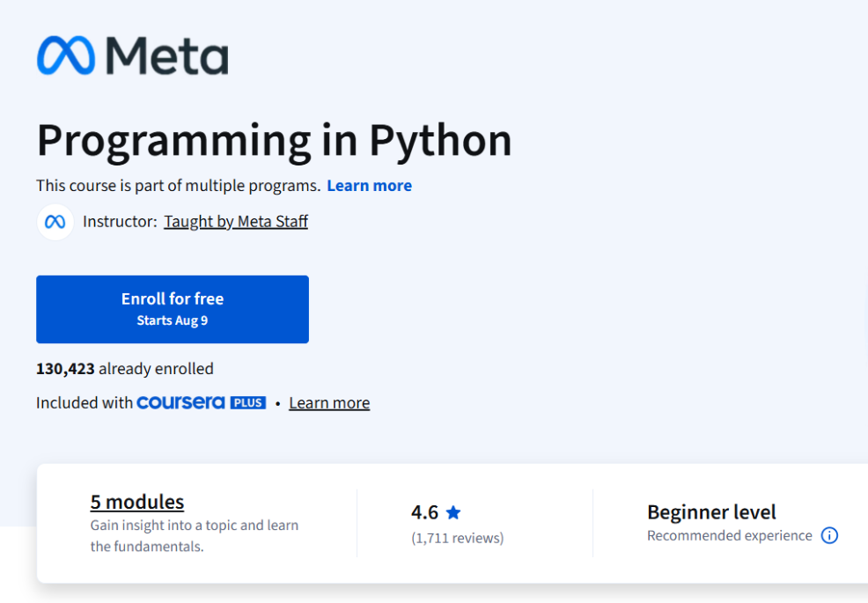Click the Meta logo at the top
Image resolution: width=868 pixels, height=603 pixels.
132,55
